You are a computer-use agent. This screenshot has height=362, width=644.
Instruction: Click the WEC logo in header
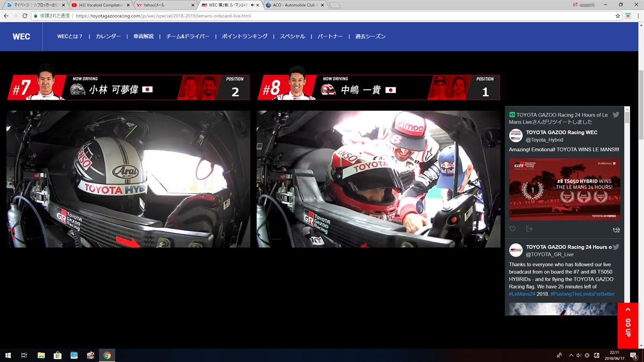pos(21,37)
